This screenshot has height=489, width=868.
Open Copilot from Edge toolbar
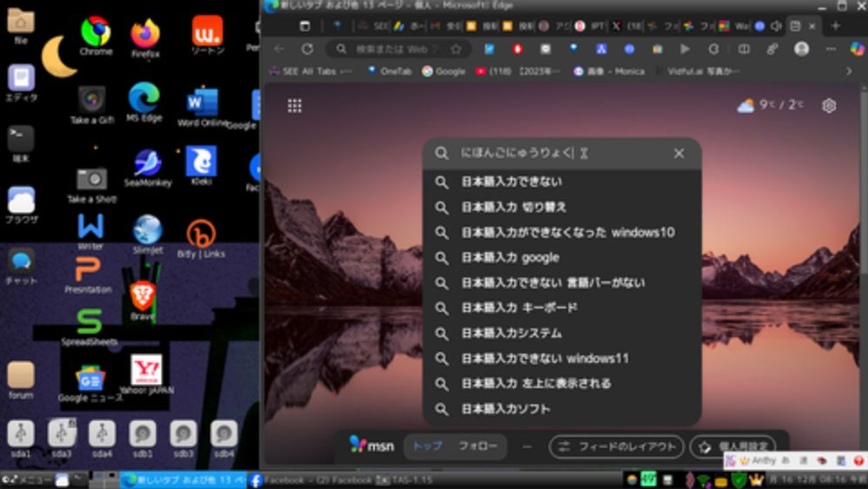click(858, 50)
